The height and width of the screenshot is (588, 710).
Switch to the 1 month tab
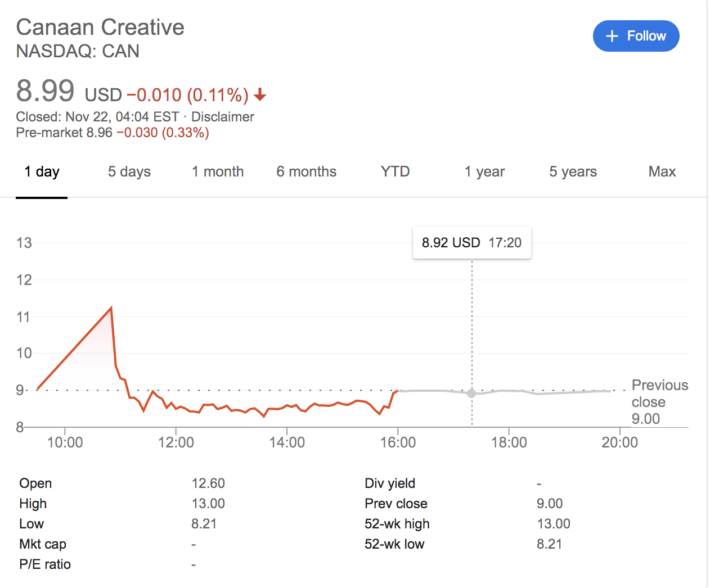[x=218, y=171]
